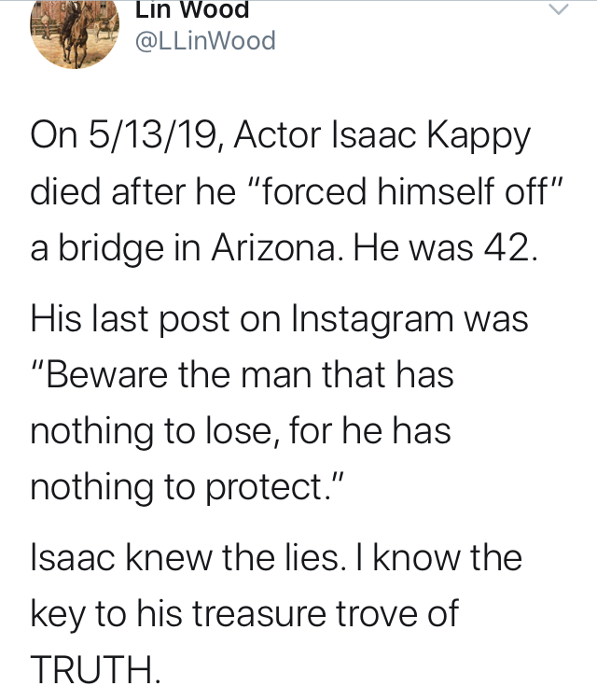Image resolution: width=597 pixels, height=700 pixels.
Task: Click the sentence 'He was 42.'
Action: 446,248
